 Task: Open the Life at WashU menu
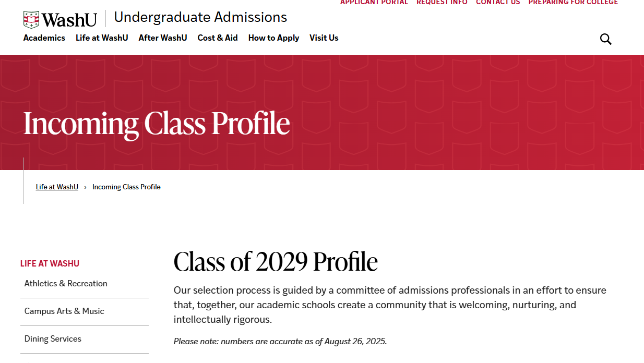click(102, 38)
